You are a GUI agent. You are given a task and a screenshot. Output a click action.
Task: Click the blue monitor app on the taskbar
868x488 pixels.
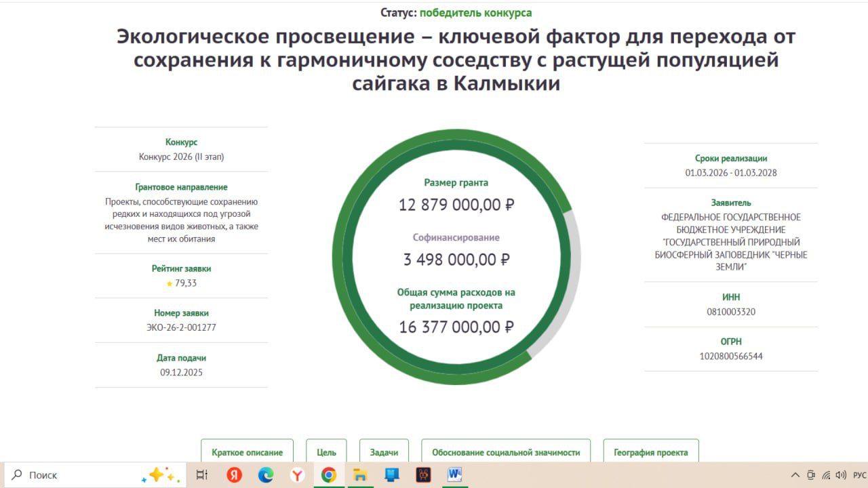pyautogui.click(x=392, y=475)
